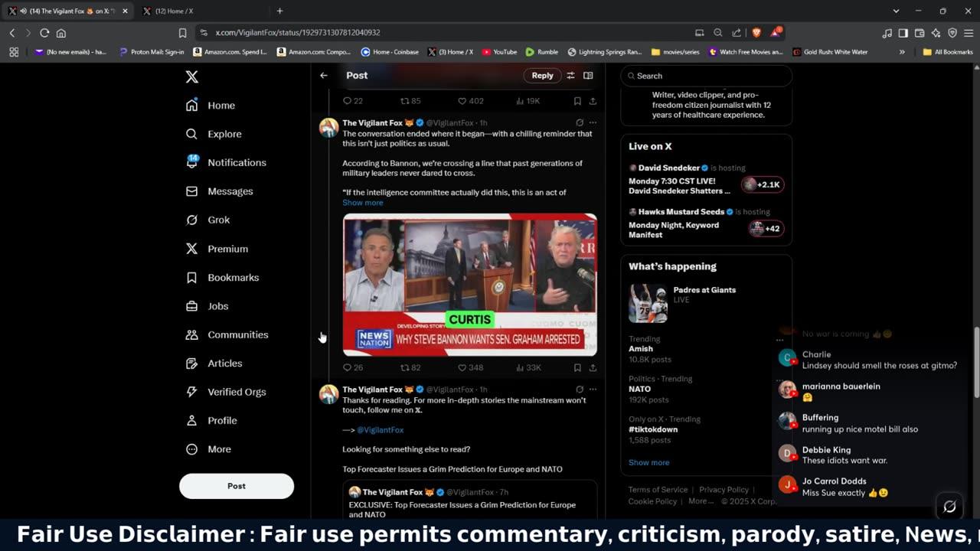The width and height of the screenshot is (980, 551).
Task: Go to Home in the sidebar
Action: click(x=211, y=106)
